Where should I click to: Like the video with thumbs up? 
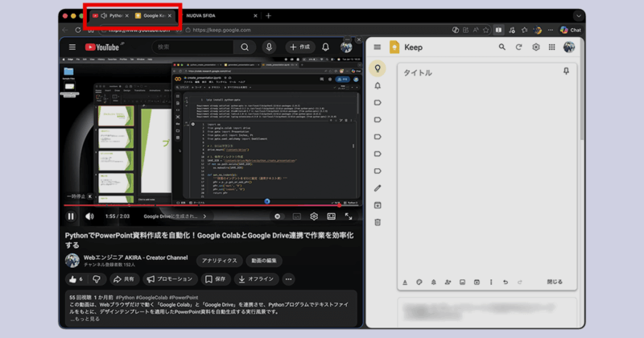(x=76, y=279)
